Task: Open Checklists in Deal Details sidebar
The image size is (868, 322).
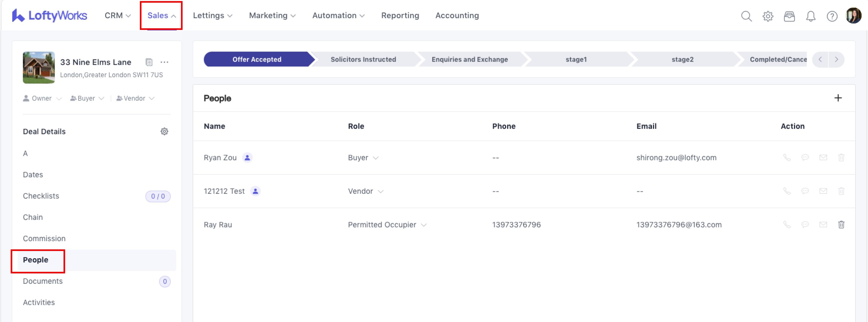Action: point(41,196)
